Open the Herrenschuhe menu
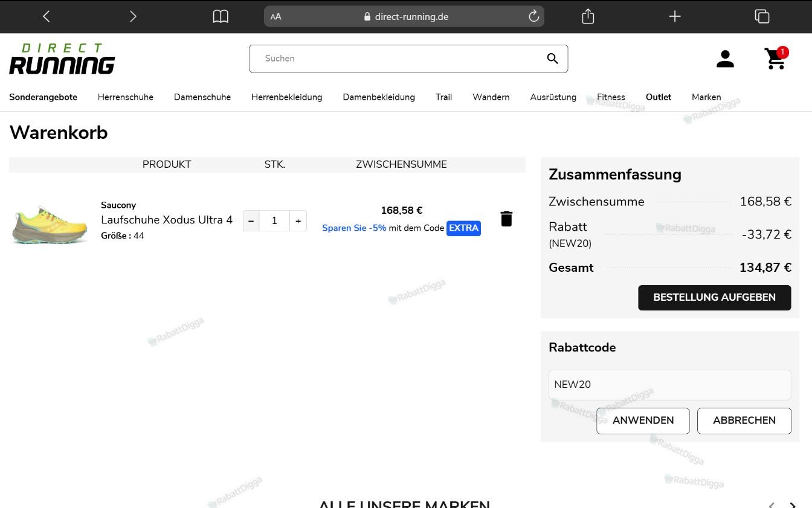This screenshot has width=812, height=508. [126, 97]
